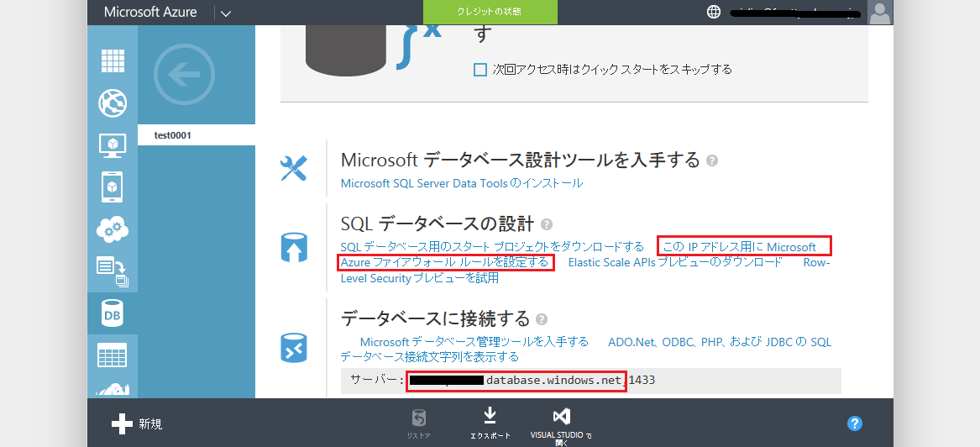Viewport: 980px width, 447px height.
Task: Open the Virtual Machines monitor icon
Action: [x=113, y=145]
